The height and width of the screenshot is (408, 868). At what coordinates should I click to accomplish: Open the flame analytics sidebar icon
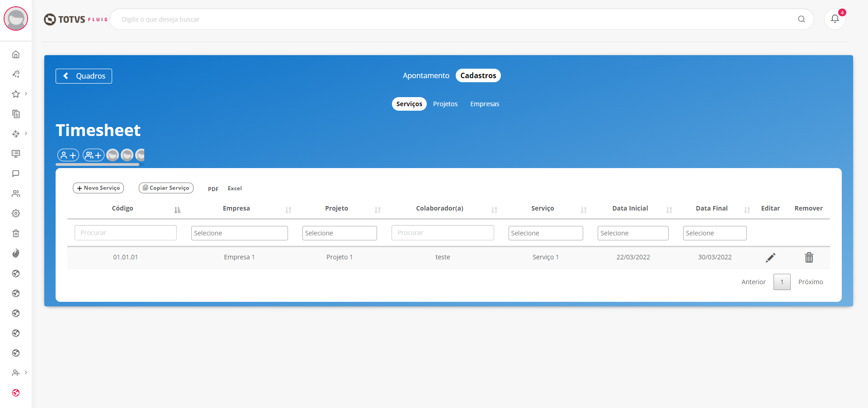[x=16, y=253]
